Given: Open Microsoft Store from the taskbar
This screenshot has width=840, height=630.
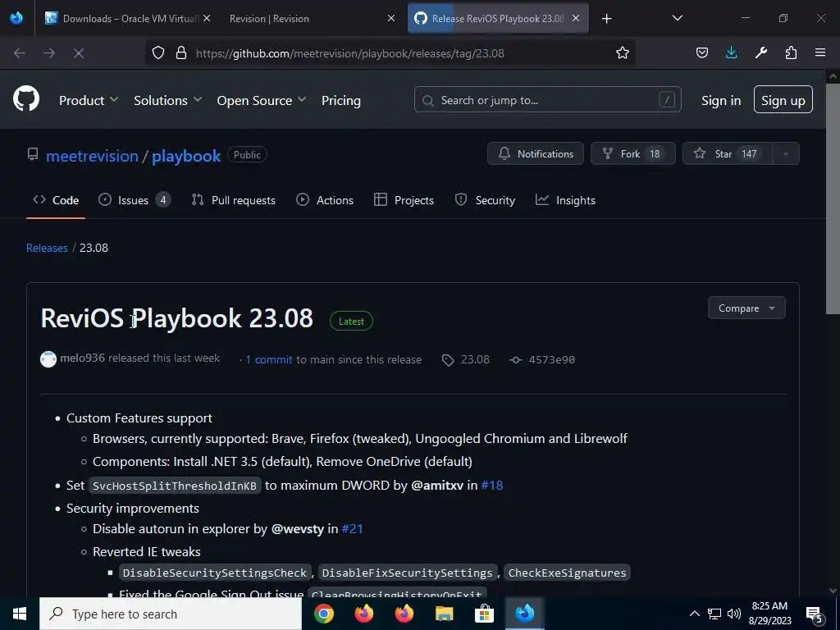Looking at the screenshot, I should pyautogui.click(x=484, y=614).
